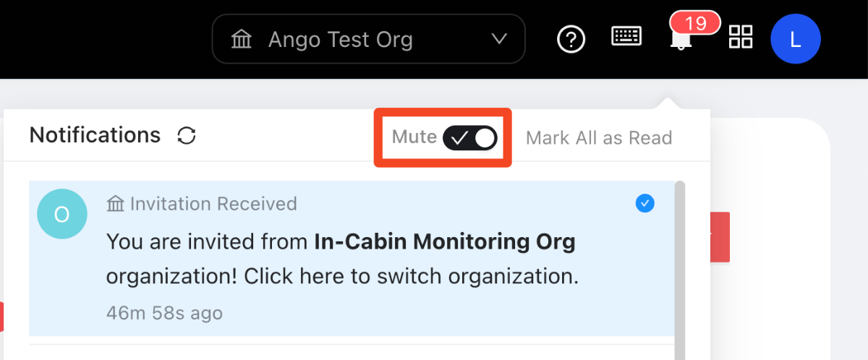Viewport: 868px width, 360px height.
Task: Click the keyboard shortcuts icon
Action: pyautogui.click(x=626, y=36)
